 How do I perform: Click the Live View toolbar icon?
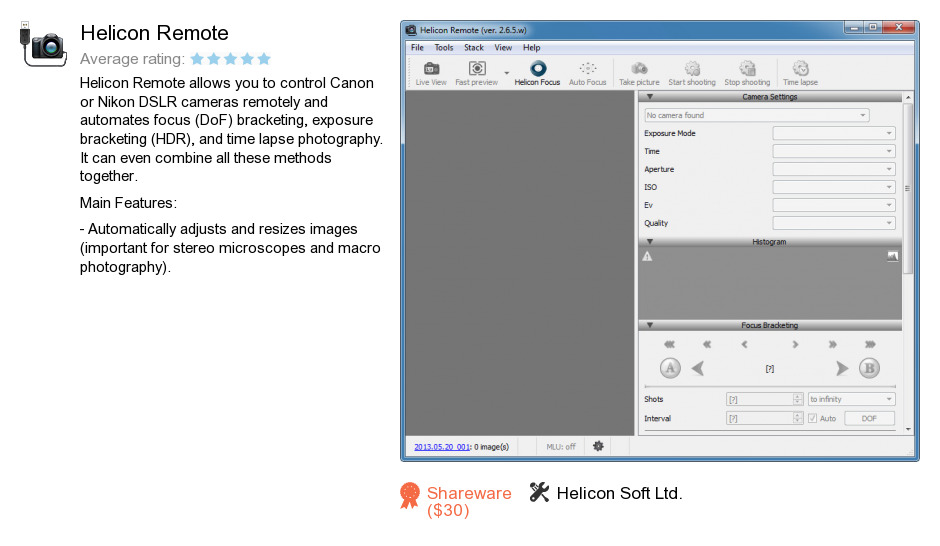431,74
